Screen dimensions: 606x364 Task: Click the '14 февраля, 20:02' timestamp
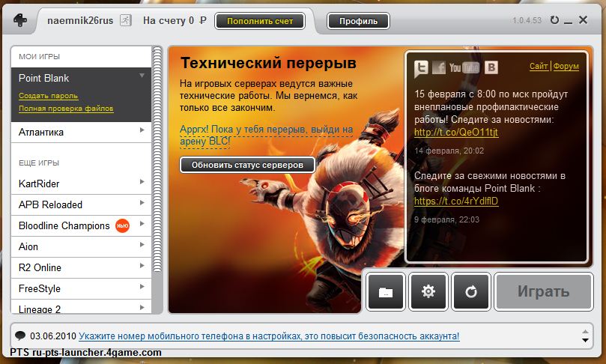(x=449, y=151)
